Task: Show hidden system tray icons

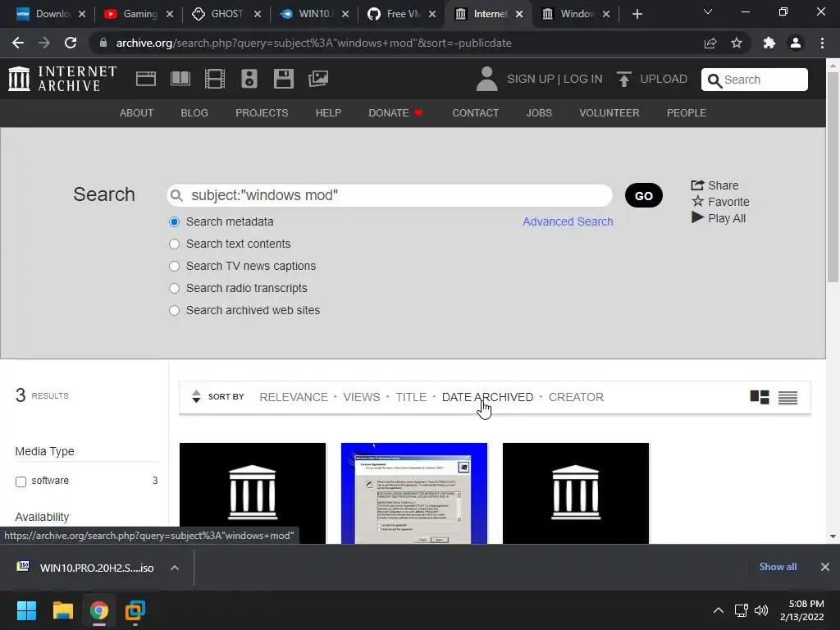Action: [719, 610]
